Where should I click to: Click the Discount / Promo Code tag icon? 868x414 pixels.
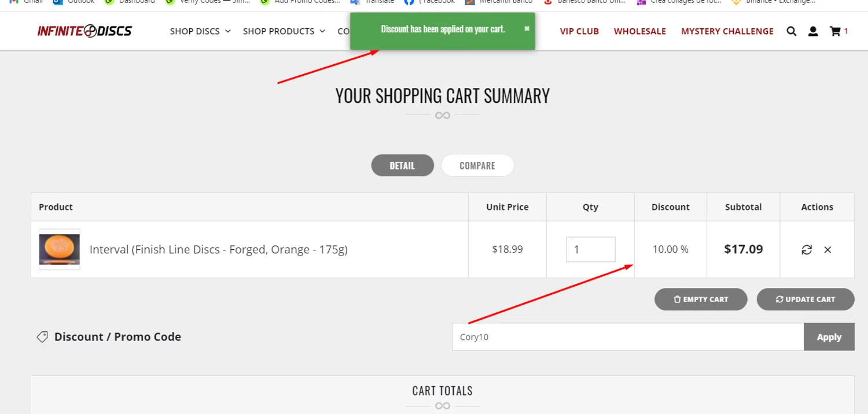tap(42, 337)
